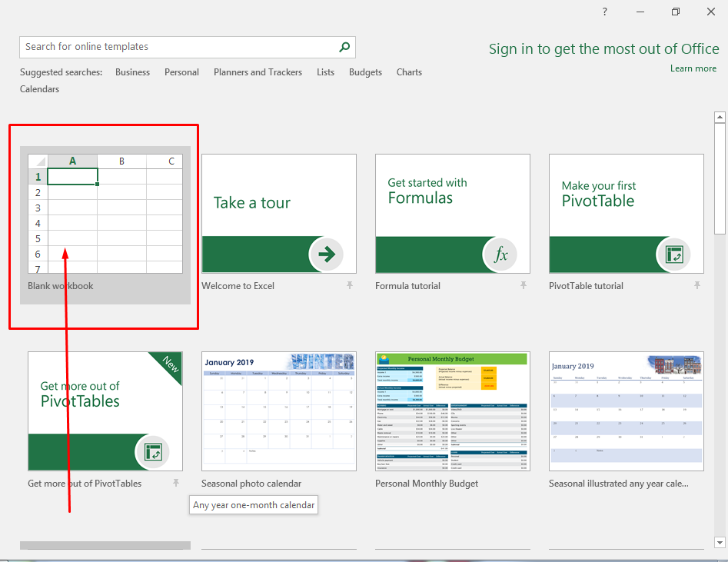Screen dimensions: 728x562
Task: Open the Charts suggested search
Action: (409, 72)
